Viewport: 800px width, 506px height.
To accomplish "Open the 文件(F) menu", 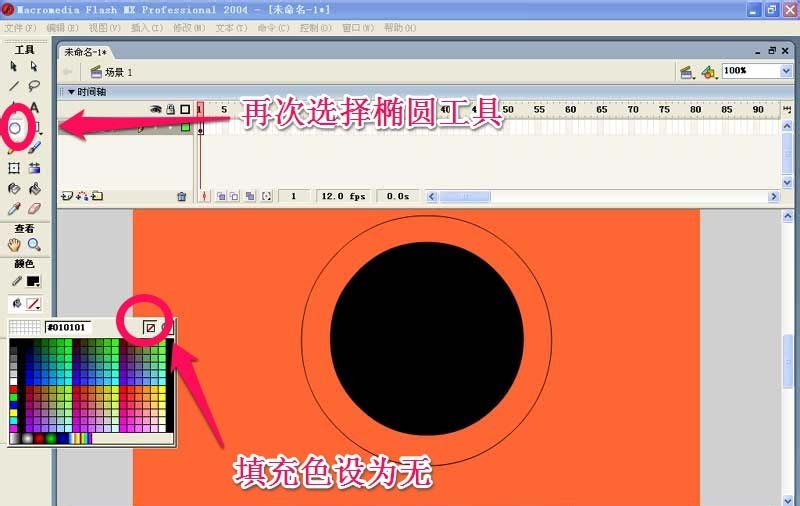I will point(20,28).
